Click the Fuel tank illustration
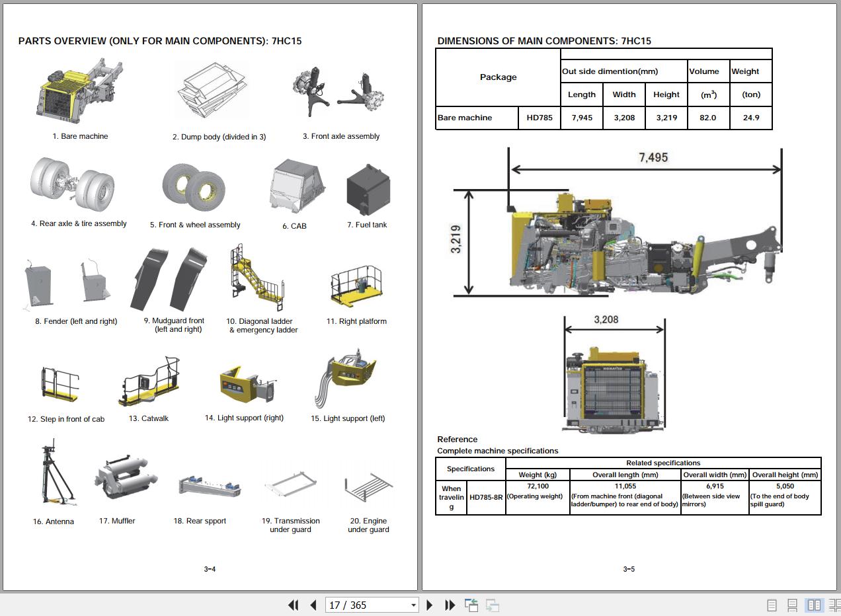 click(368, 190)
